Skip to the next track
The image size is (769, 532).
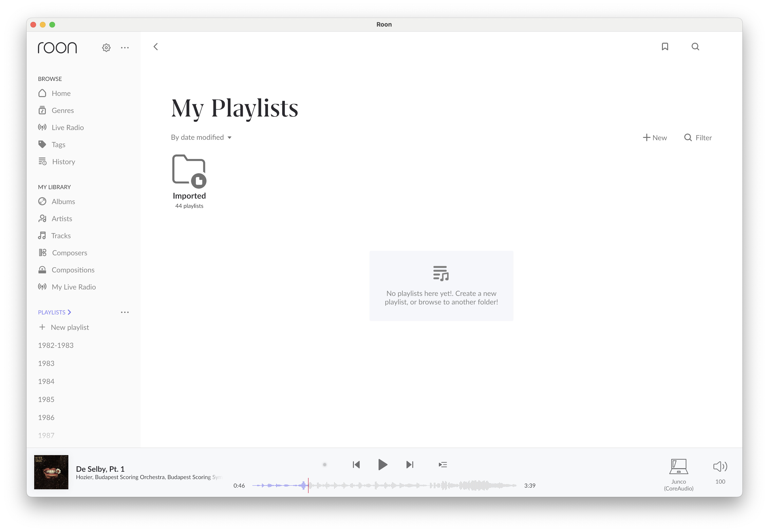click(x=410, y=464)
